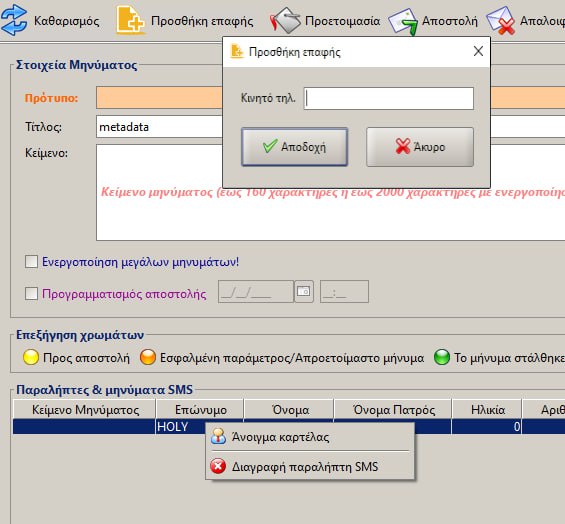565x524 pixels.
Task: Click the Καθαρισμός refresh arrows icon
Action: tap(14, 20)
